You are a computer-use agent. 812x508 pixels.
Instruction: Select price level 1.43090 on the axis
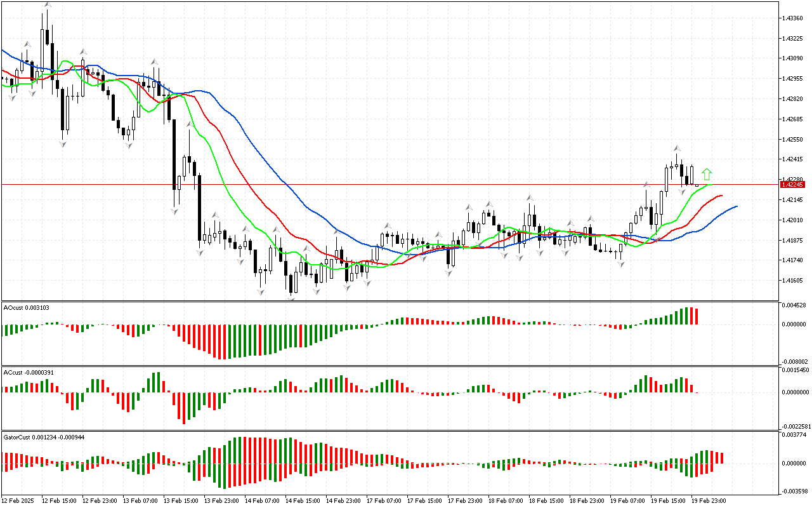coord(792,58)
